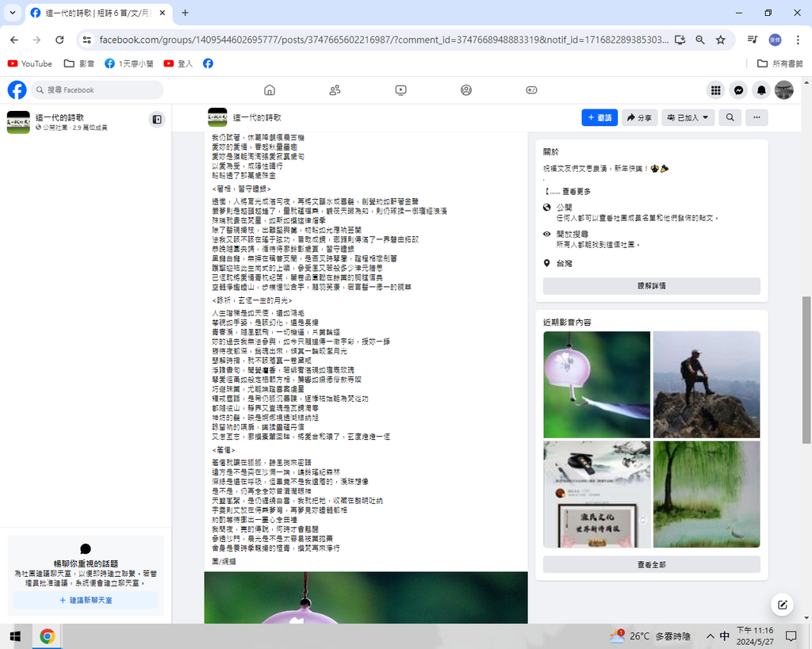Screen dimensions: 812x649
Task: Open the Watch video icon in navigation
Action: coord(400,90)
